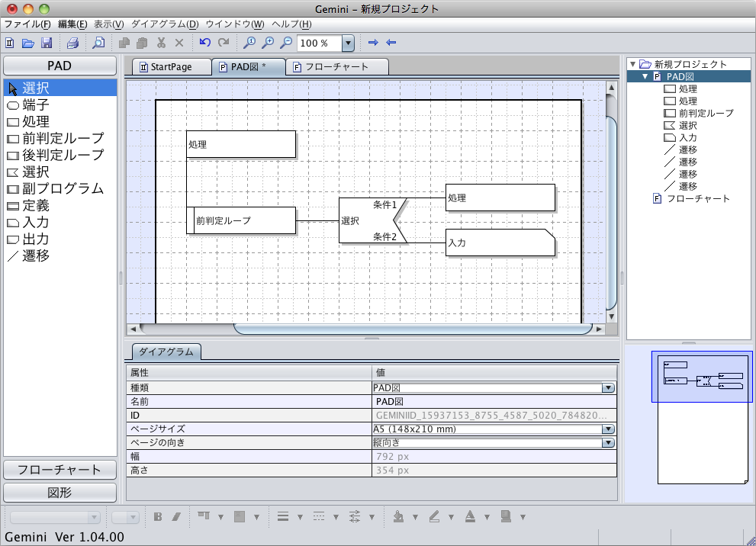Switch to the フローチャート tab
The image size is (756, 546).
pos(336,67)
